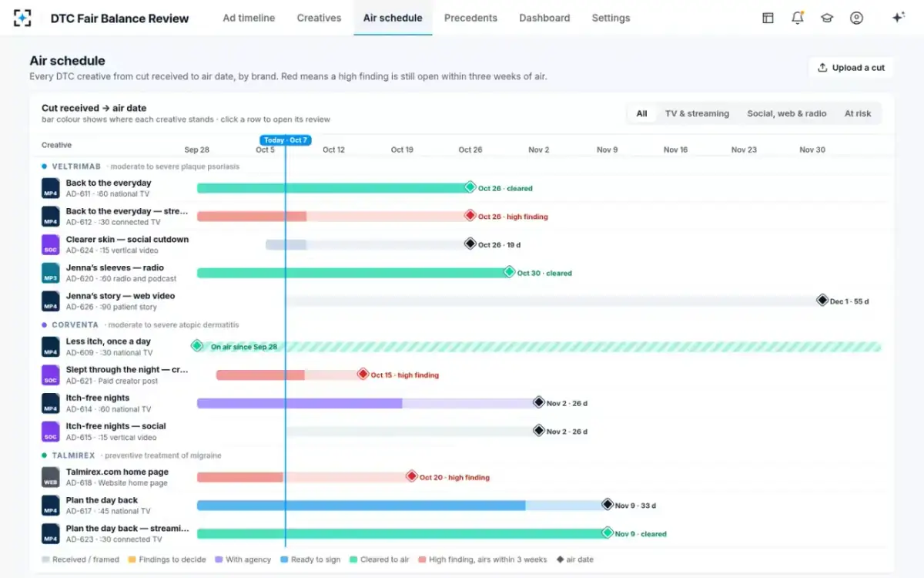The height and width of the screenshot is (578, 924).
Task: Click the Nov 9 33 d air date diamond
Action: coord(607,505)
